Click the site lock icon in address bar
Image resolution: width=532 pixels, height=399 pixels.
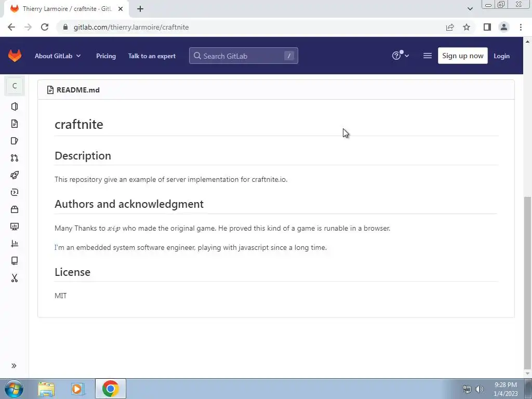pos(65,27)
